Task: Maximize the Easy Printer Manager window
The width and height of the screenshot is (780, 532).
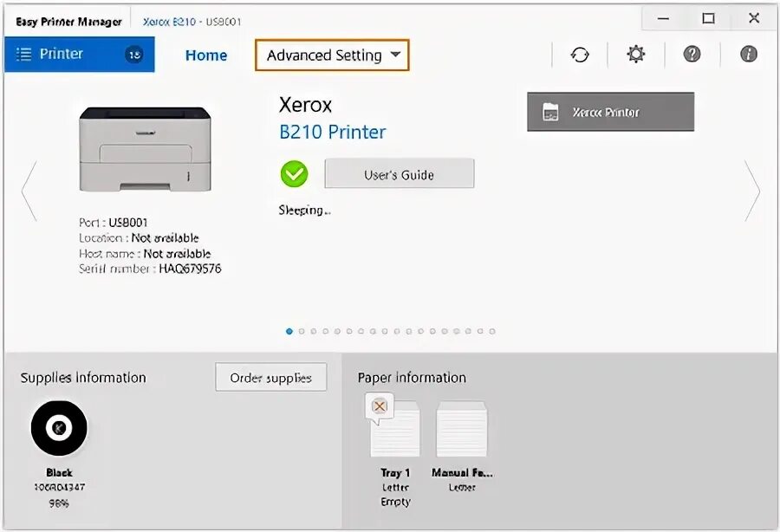Action: click(x=708, y=19)
